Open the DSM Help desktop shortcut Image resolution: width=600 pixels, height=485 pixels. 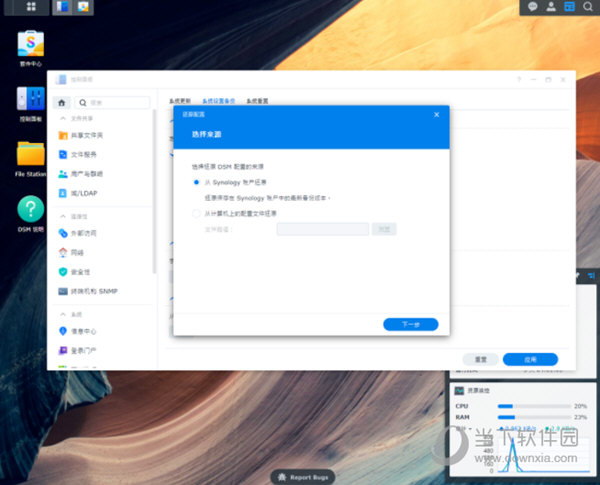(31, 214)
